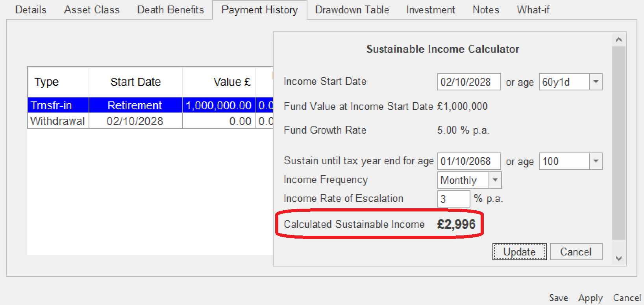Switch to the Investment tab
644x305 pixels.
pyautogui.click(x=431, y=10)
